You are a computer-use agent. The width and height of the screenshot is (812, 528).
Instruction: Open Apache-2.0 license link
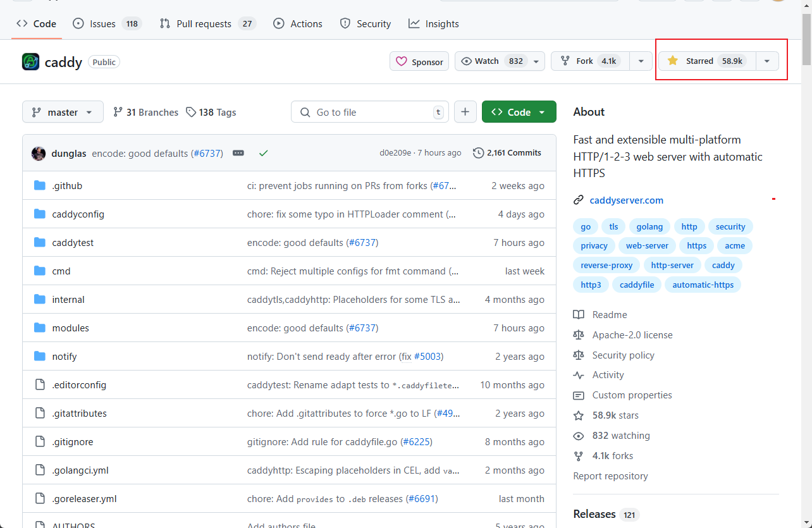pos(623,335)
